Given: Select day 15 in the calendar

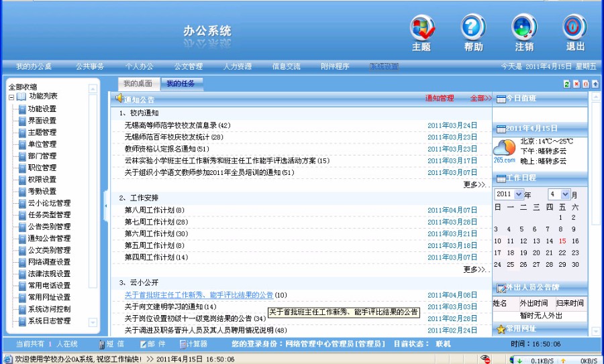Looking at the screenshot, I should pyautogui.click(x=562, y=241).
